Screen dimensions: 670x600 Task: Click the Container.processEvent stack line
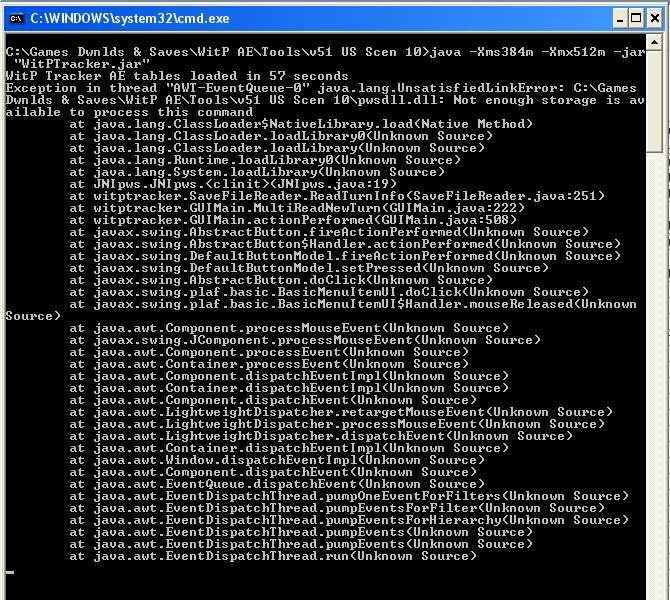point(269,364)
